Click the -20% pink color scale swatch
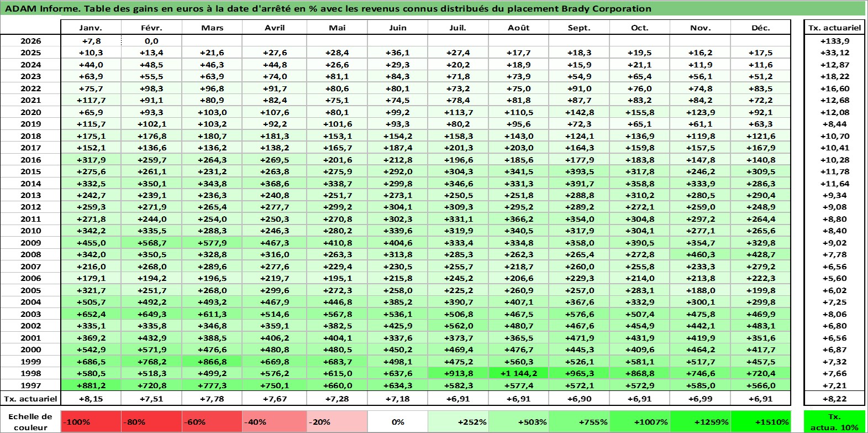868x433 pixels. click(x=337, y=421)
